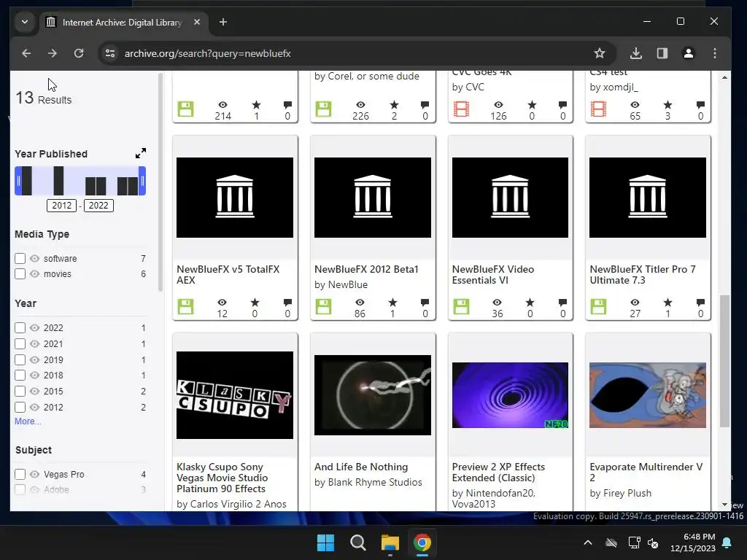747x560 pixels.
Task: Show hidden system tray icons
Action: coord(588,542)
